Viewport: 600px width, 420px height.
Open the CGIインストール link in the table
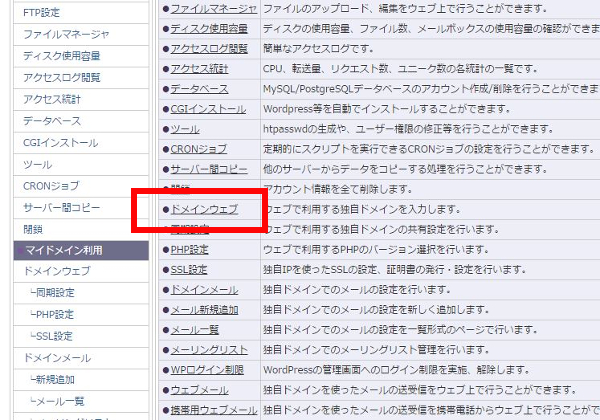(208, 108)
